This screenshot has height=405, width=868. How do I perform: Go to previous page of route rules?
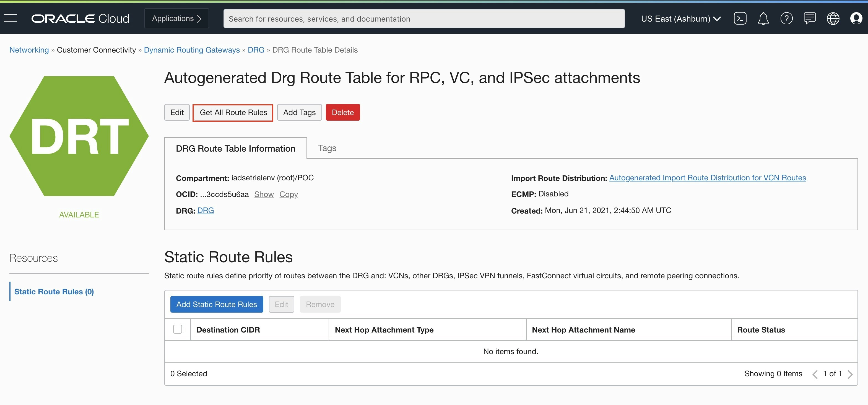tap(815, 374)
